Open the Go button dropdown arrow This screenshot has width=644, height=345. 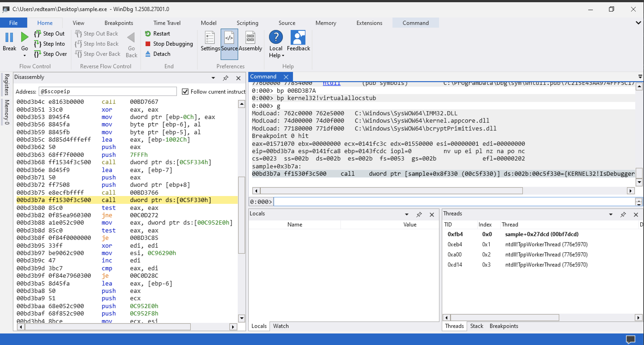[24, 56]
